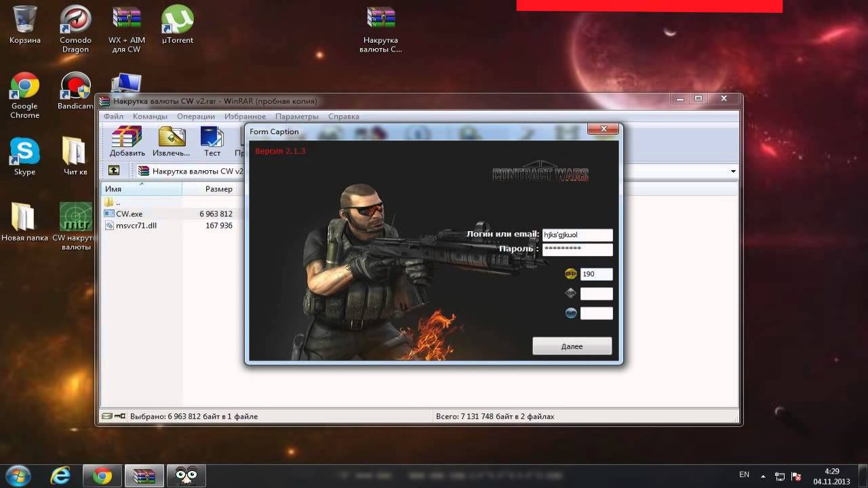Click the empty field below the 190 field
868x488 pixels.
click(x=596, y=293)
